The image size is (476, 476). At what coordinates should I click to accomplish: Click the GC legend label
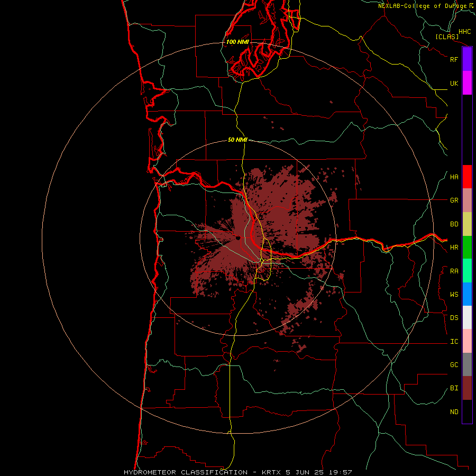click(x=454, y=365)
